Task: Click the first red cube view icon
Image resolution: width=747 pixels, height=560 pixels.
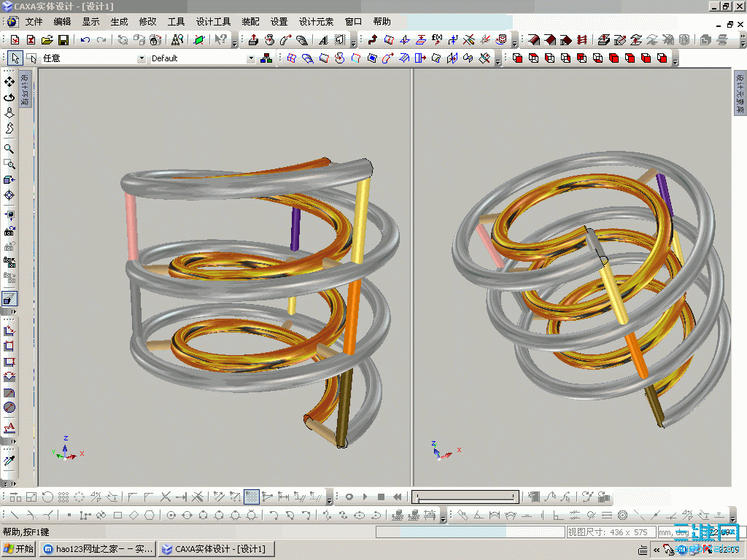Action: 517,58
